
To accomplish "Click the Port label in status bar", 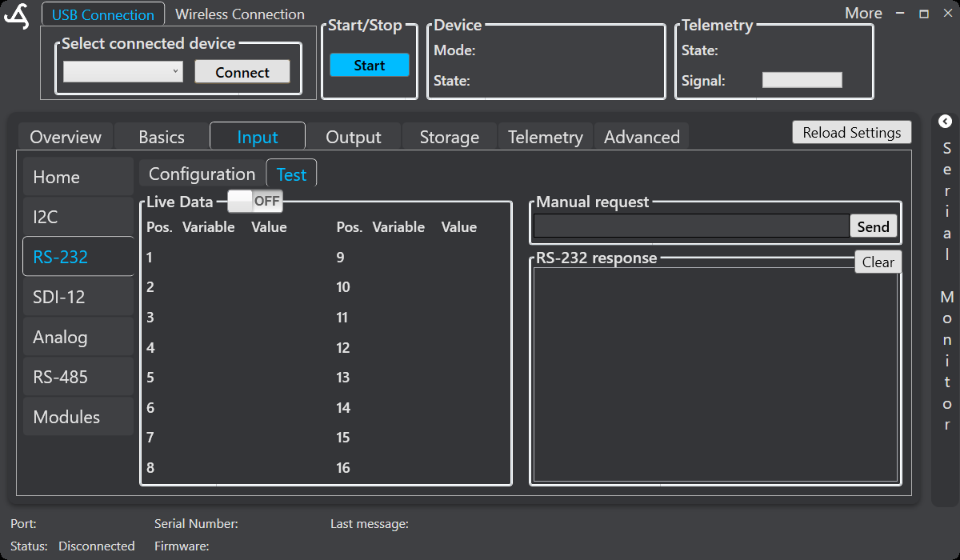I will pyautogui.click(x=23, y=524).
